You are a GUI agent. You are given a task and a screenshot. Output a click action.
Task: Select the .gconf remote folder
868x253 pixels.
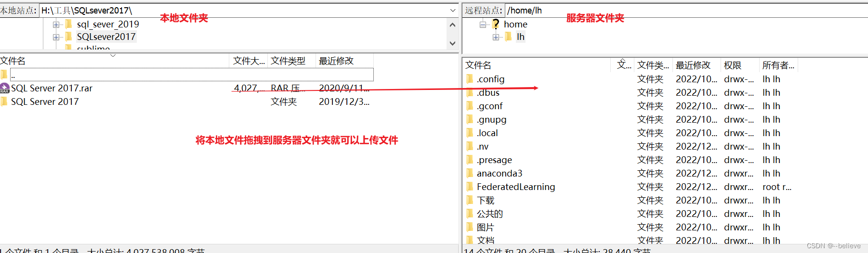tap(489, 106)
